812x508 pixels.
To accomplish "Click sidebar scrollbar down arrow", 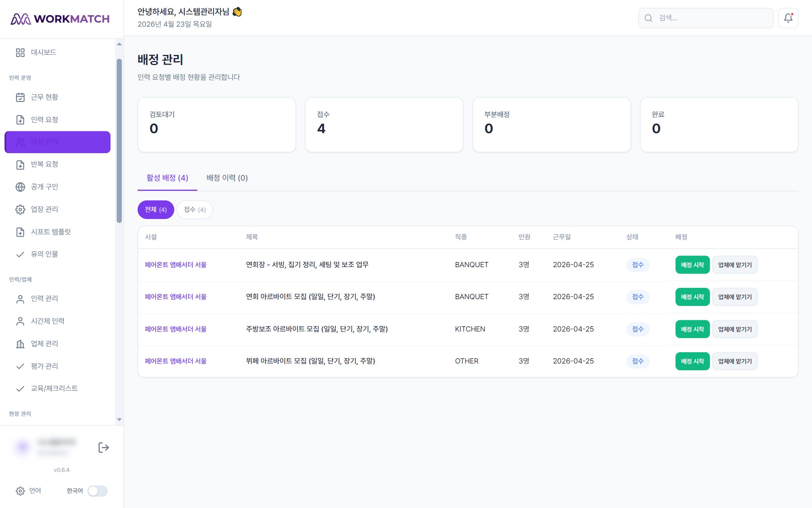I will (x=119, y=420).
